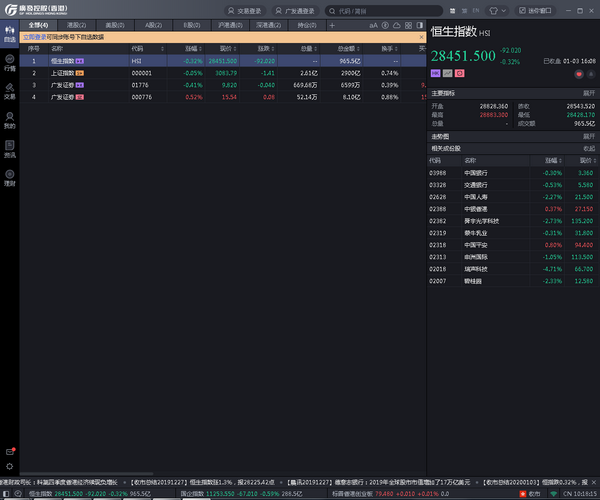Click the gray chart badge under index price
The height and width of the screenshot is (500, 600).
pyautogui.click(x=447, y=73)
